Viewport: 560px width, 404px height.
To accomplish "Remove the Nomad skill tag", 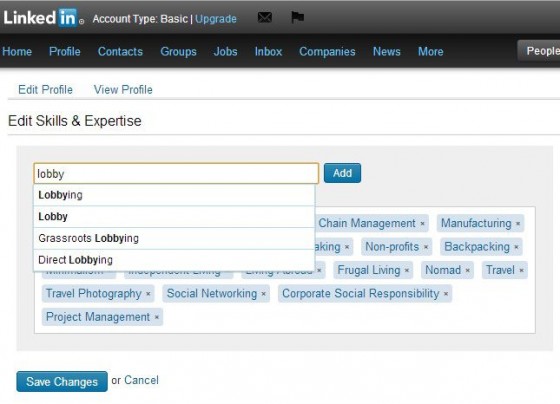I will coord(468,270).
